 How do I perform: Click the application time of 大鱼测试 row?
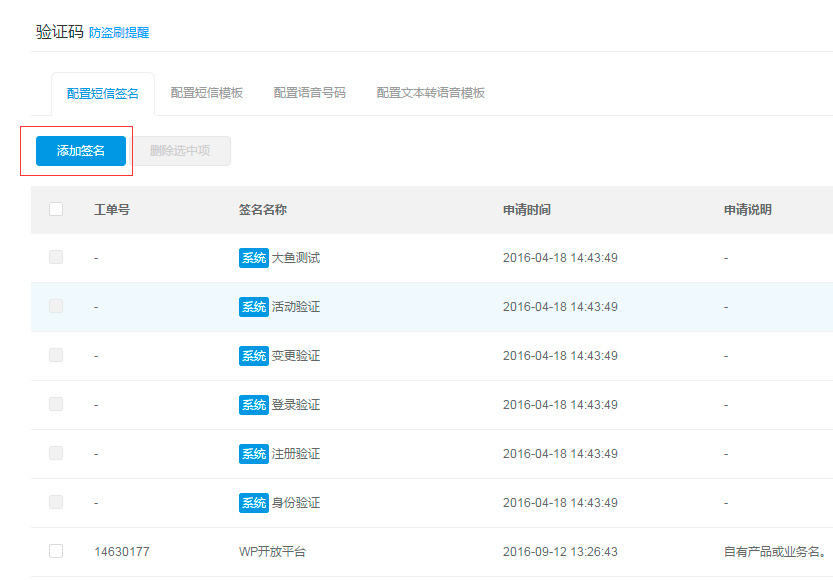560,258
